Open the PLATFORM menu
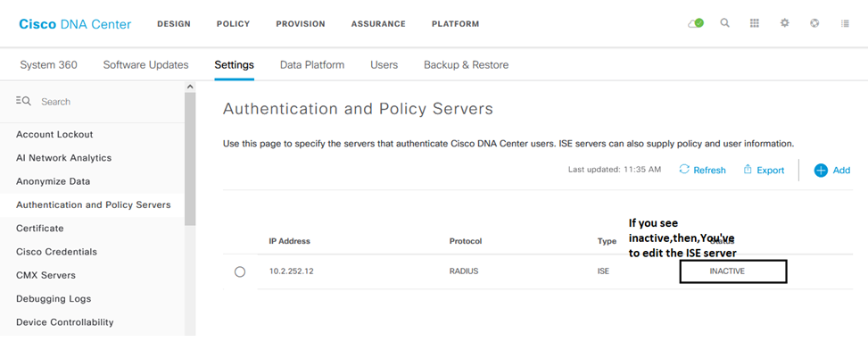 [456, 24]
